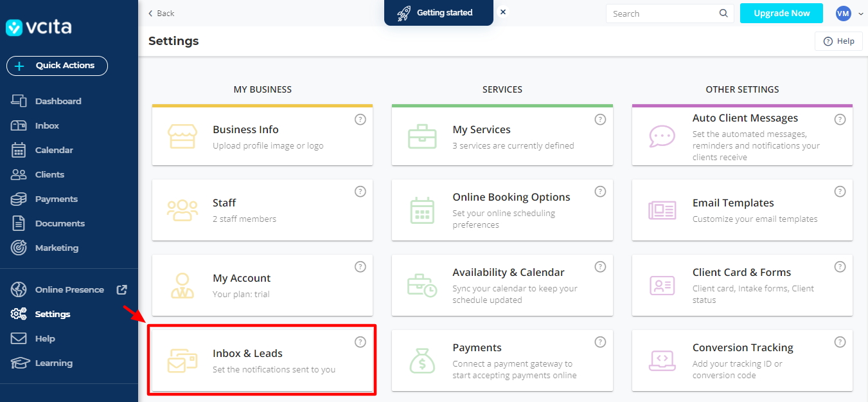Show help tooltip for My Account
868x402 pixels.
coord(360,267)
